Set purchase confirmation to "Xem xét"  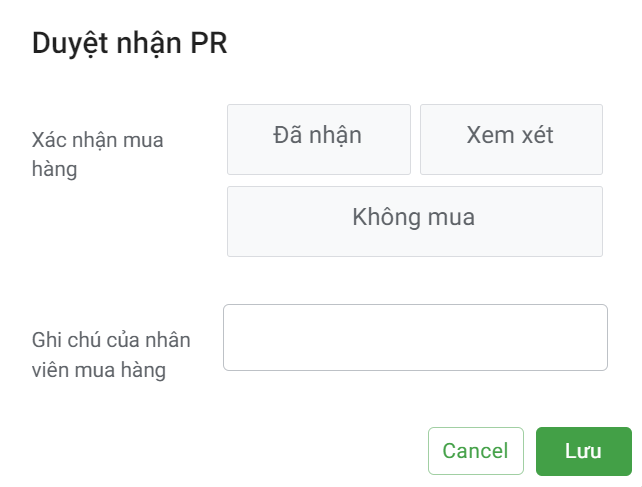pos(510,139)
